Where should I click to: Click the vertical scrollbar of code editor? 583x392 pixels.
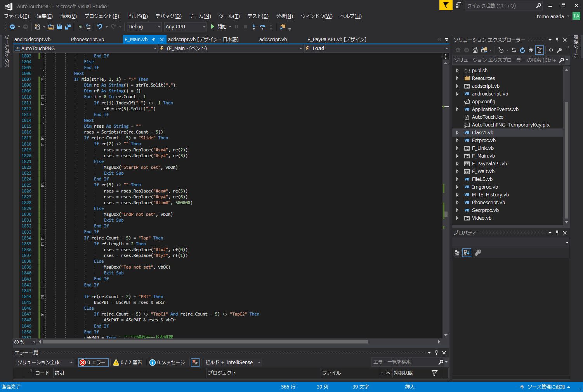(446, 214)
